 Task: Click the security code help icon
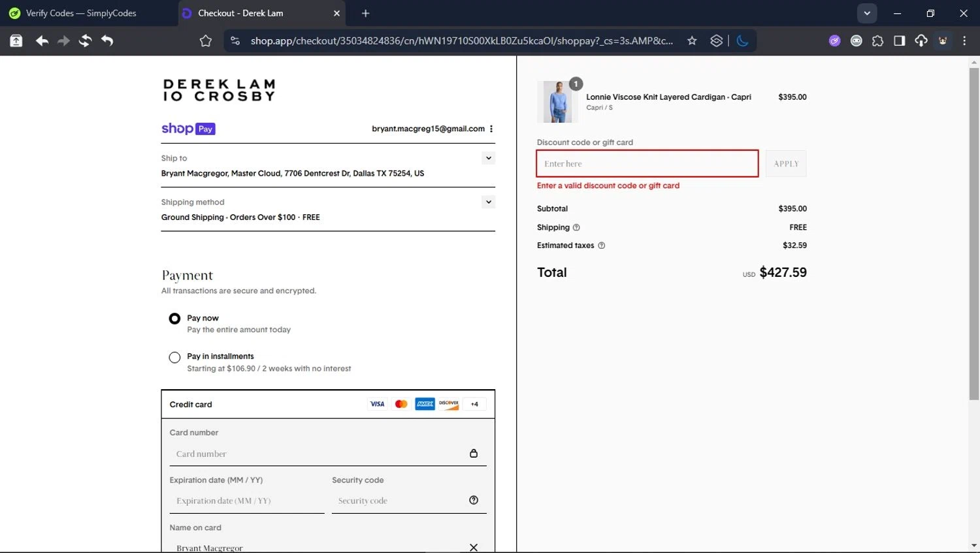[474, 500]
